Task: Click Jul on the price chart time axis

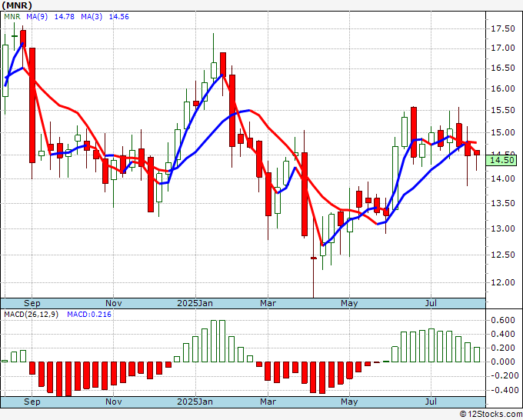Action: pyautogui.click(x=431, y=303)
